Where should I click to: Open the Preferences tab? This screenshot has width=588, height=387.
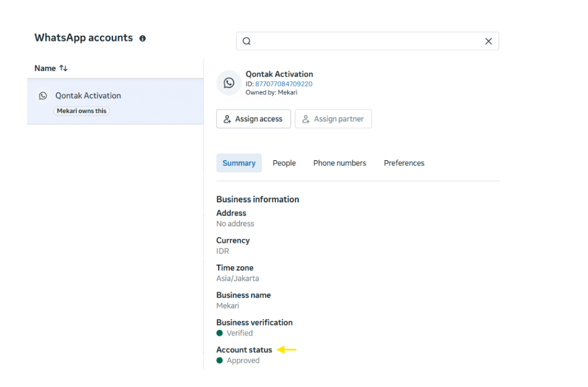click(404, 163)
